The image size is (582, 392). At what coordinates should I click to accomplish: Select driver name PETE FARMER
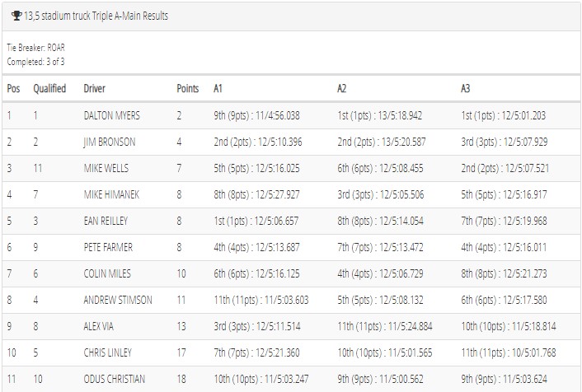pos(108,247)
